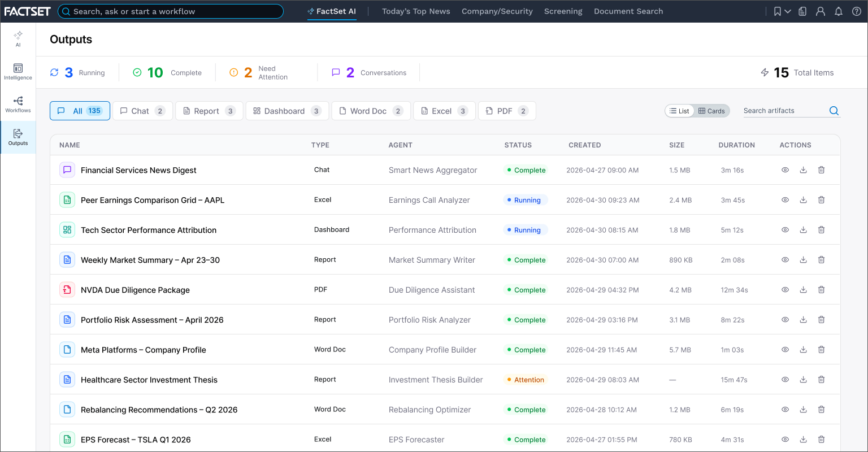This screenshot has width=868, height=452.
Task: View Rebalancing Recommendations eye icon
Action: coord(785,409)
